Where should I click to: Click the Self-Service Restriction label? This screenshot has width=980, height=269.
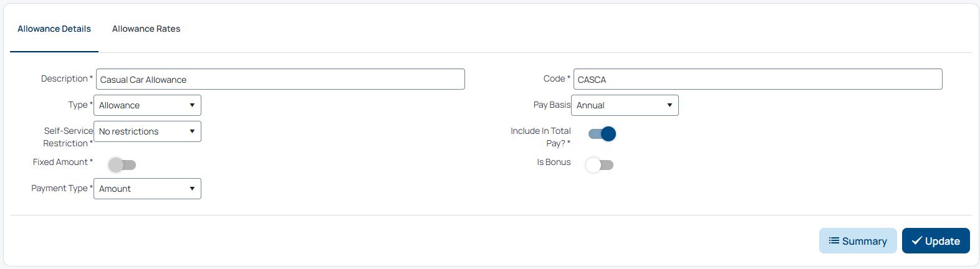pos(68,137)
